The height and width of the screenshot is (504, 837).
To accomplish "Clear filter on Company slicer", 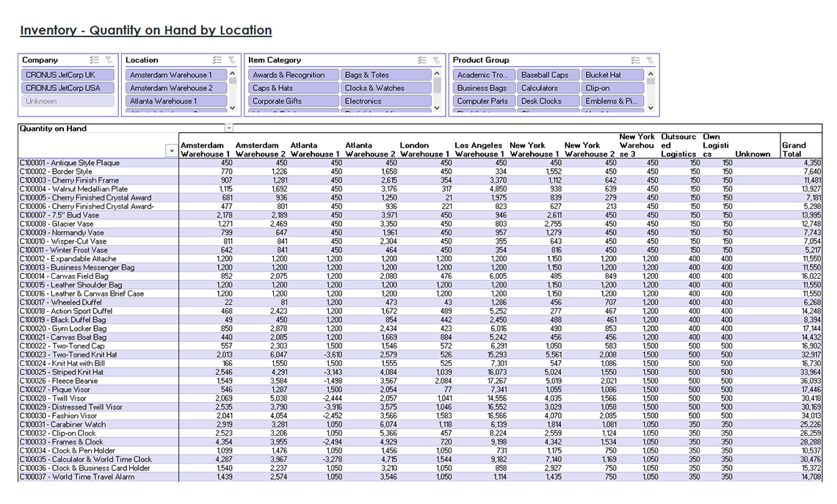I will point(109,60).
